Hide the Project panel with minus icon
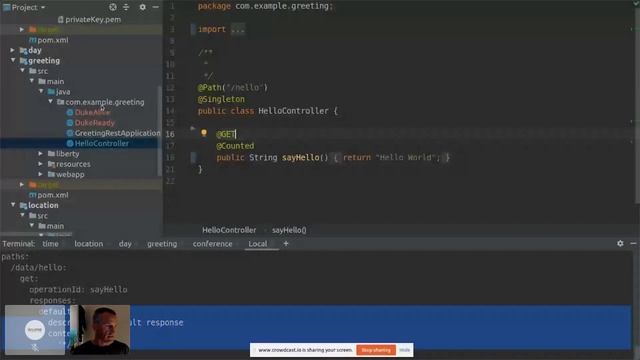This screenshot has width=640, height=360. click(x=156, y=7)
